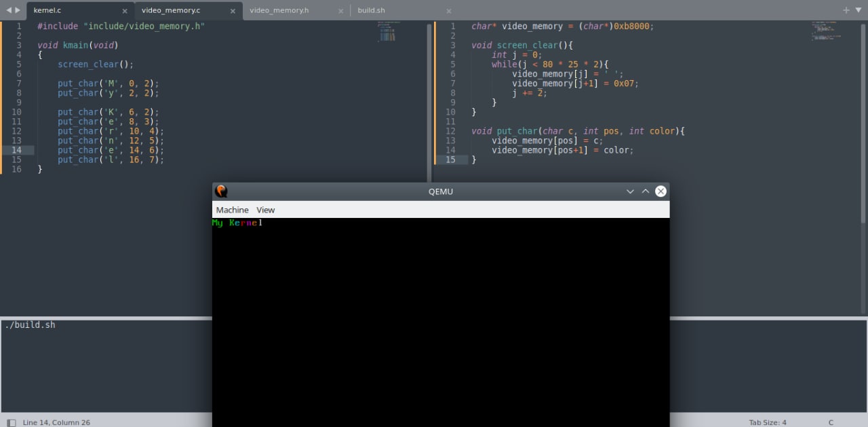This screenshot has width=868, height=427.
Task: Change the Tab Size: 4 setting
Action: [768, 422]
